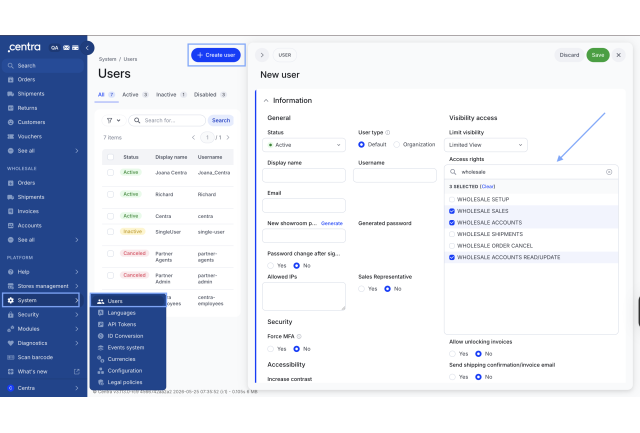Click the Search button in Users list
The height and width of the screenshot is (433, 640).
[x=221, y=120]
